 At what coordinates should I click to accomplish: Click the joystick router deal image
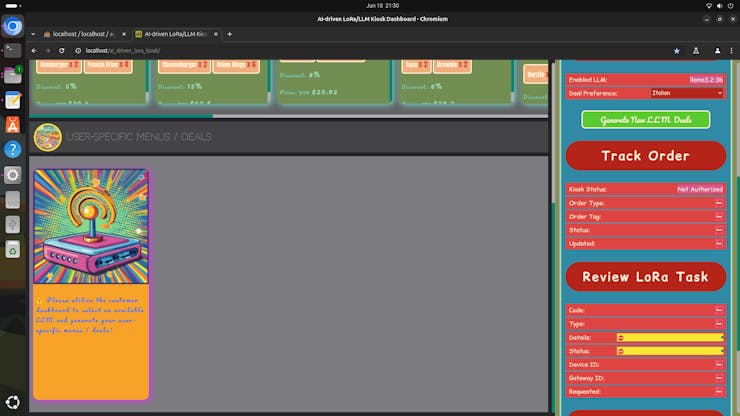pyautogui.click(x=91, y=227)
